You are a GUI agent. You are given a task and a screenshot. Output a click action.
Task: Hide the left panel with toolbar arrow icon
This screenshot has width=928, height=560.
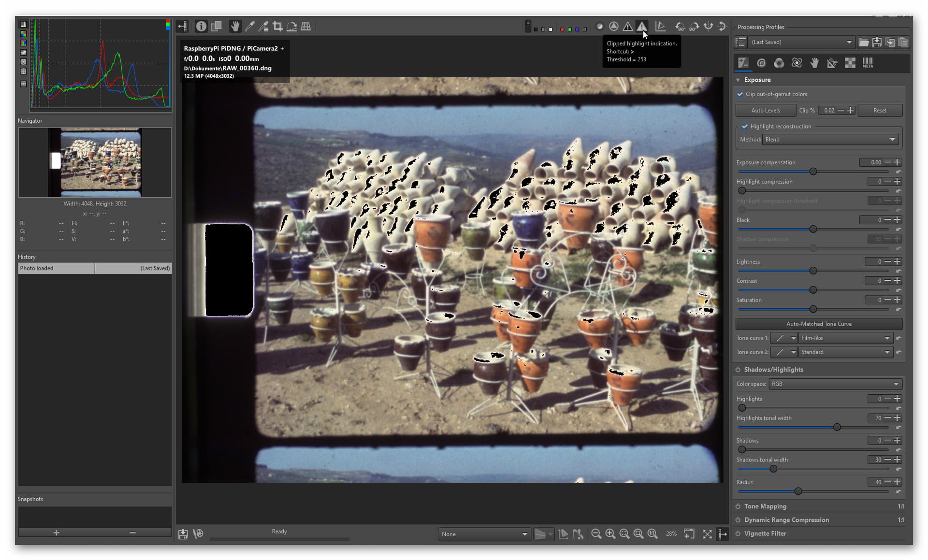click(x=183, y=27)
